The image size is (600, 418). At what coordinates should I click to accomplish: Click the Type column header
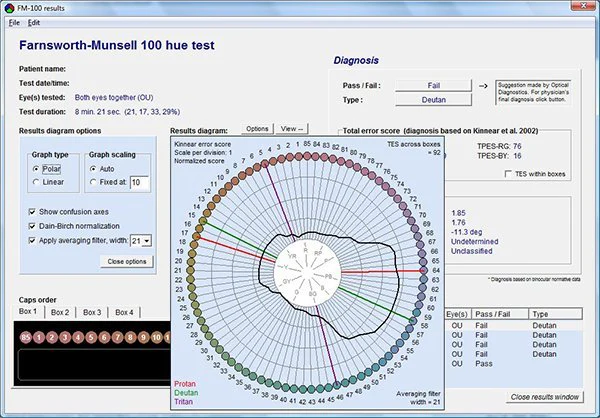[x=556, y=314]
